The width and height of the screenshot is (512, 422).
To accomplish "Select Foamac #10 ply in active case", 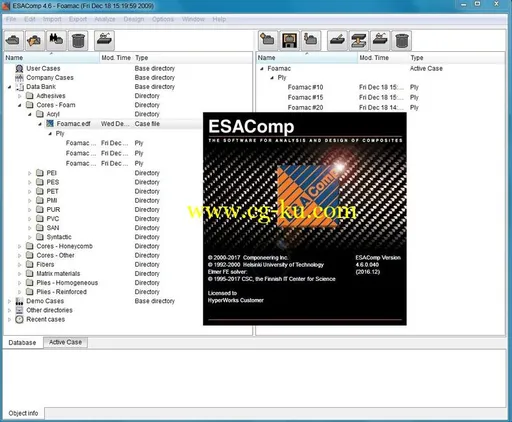I will (305, 87).
